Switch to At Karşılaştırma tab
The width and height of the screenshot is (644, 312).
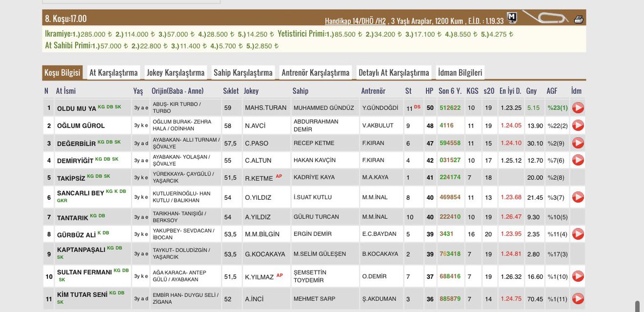point(113,72)
